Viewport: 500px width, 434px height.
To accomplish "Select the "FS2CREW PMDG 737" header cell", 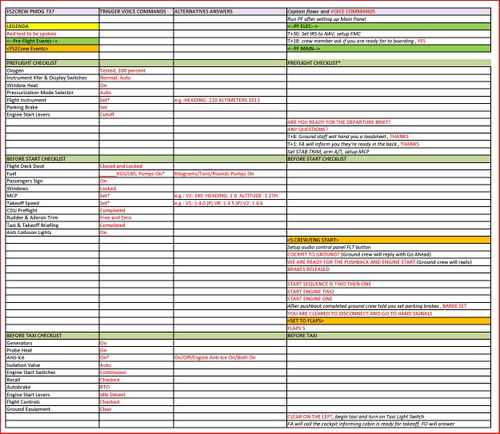I will click(x=52, y=11).
